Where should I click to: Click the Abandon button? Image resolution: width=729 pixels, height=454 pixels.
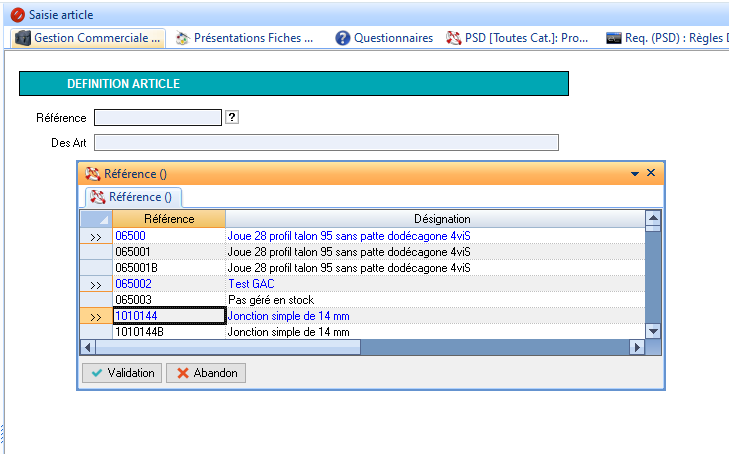tap(206, 373)
